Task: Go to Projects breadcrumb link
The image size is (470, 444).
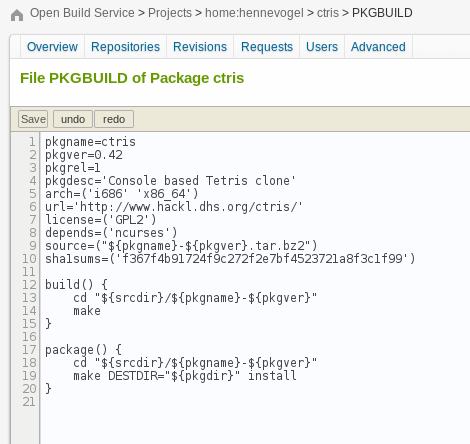Action: point(170,13)
